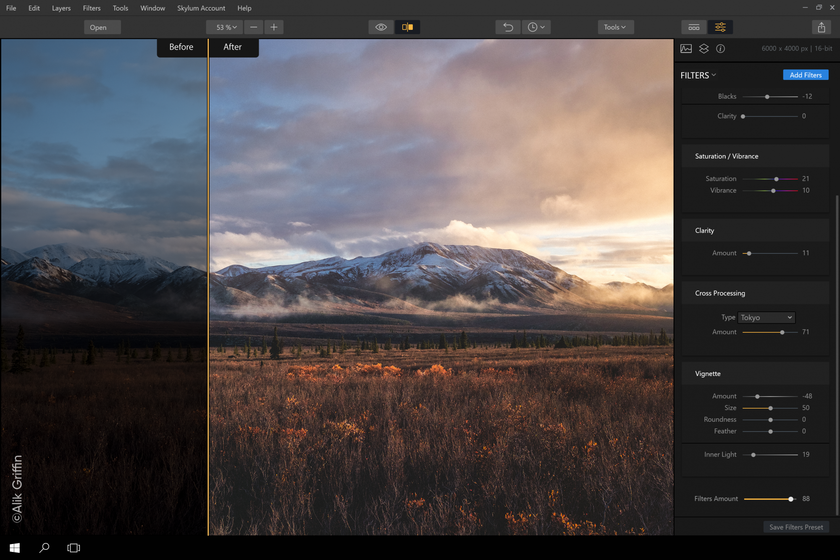Image resolution: width=840 pixels, height=560 pixels.
Task: Click the Blacks value -12
Action: tap(807, 97)
